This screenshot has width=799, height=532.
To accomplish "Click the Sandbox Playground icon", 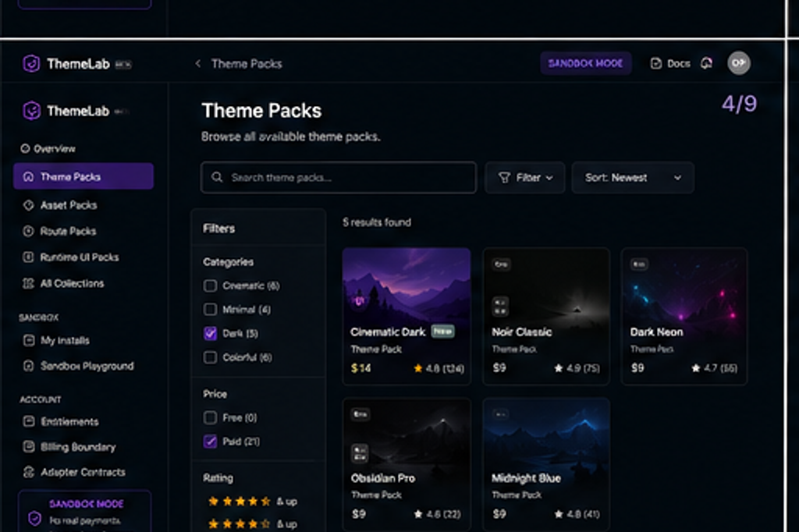I will (x=29, y=365).
